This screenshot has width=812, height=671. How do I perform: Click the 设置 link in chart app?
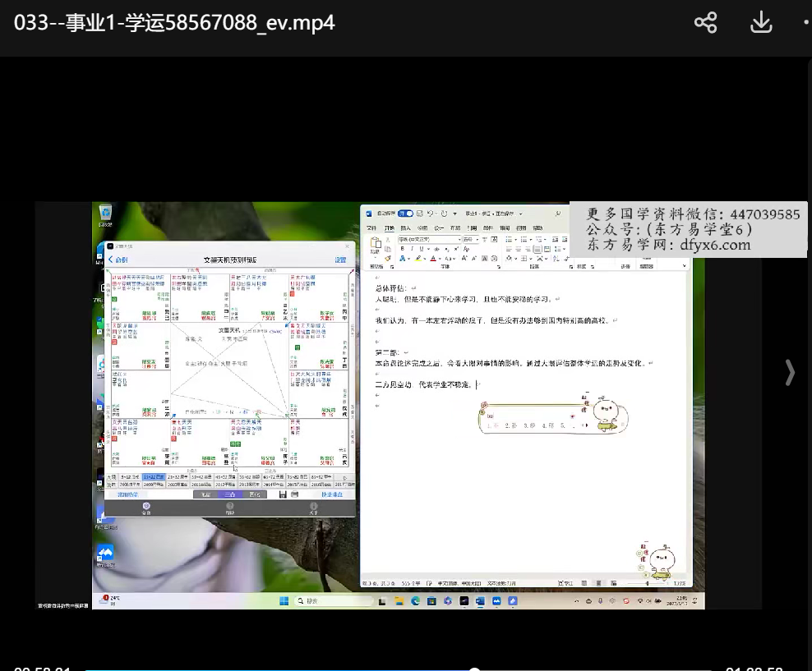pos(340,260)
